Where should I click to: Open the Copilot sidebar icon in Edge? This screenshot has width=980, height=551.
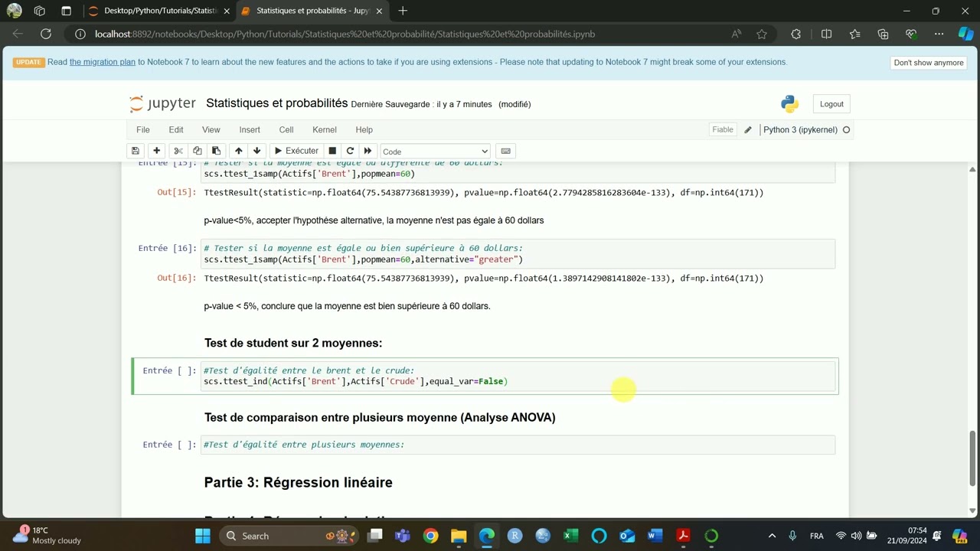(966, 34)
